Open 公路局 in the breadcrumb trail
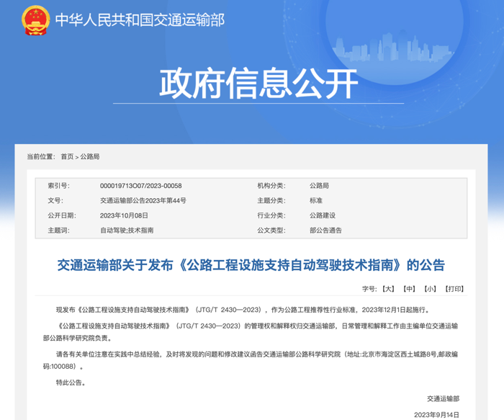The height and width of the screenshot is (420, 504). [x=90, y=156]
